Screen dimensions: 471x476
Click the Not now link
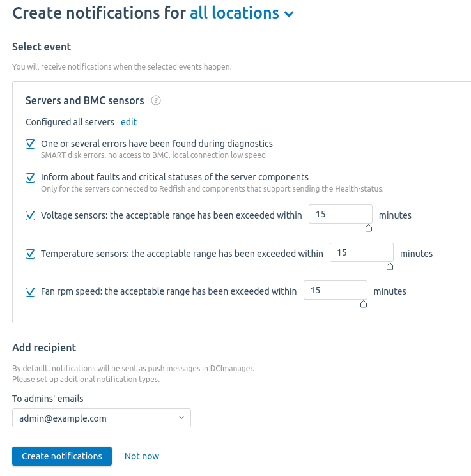coord(142,456)
